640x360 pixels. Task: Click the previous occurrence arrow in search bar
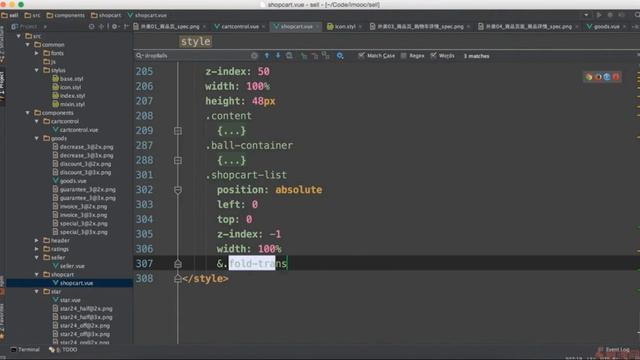click(267, 56)
